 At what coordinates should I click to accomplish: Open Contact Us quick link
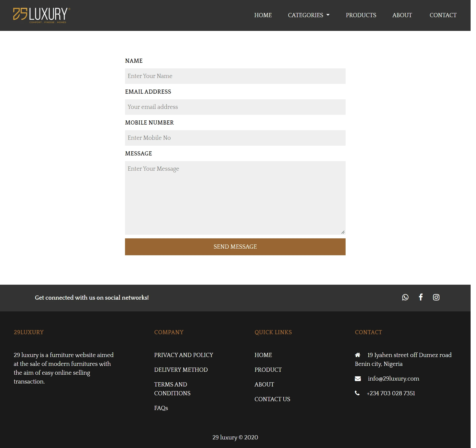[272, 399]
